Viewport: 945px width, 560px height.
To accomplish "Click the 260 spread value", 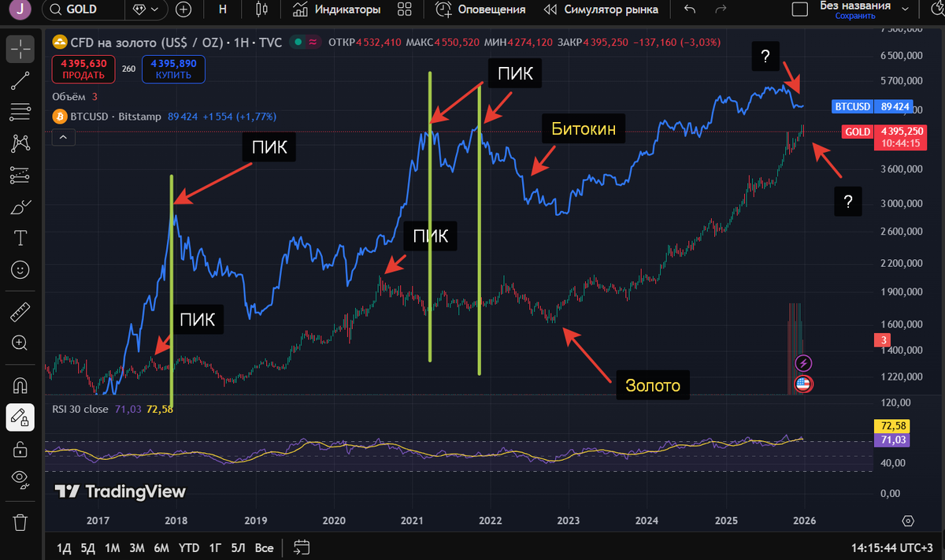I will click(x=128, y=69).
